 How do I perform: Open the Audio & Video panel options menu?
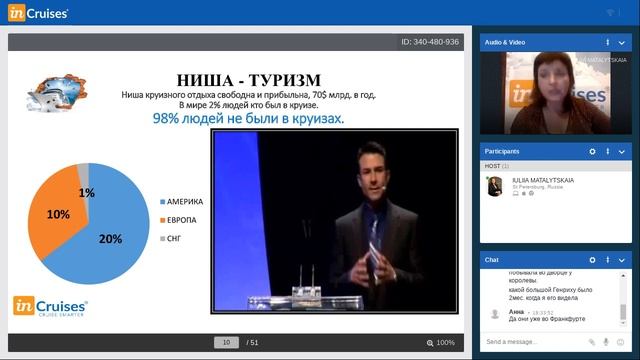tap(607, 42)
